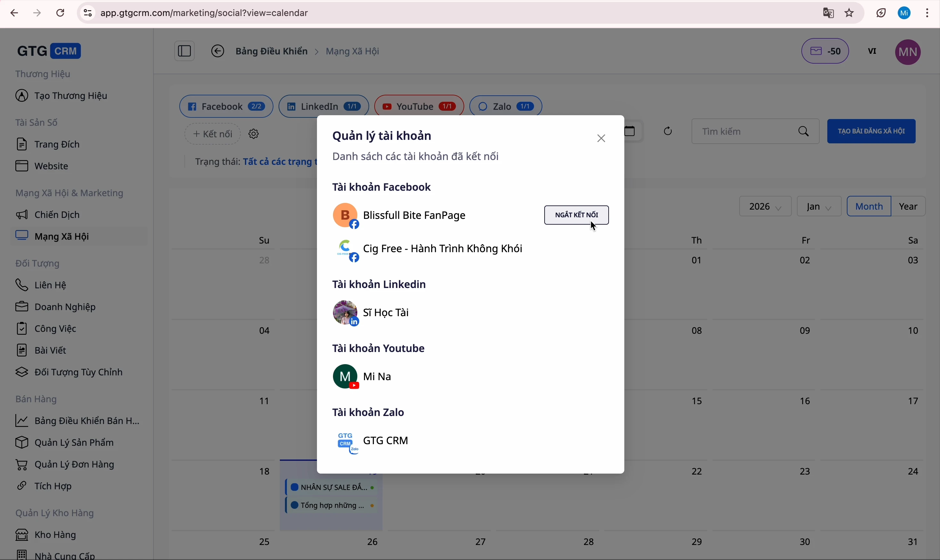This screenshot has width=940, height=560.
Task: Open the VI language selector
Action: pyautogui.click(x=872, y=51)
